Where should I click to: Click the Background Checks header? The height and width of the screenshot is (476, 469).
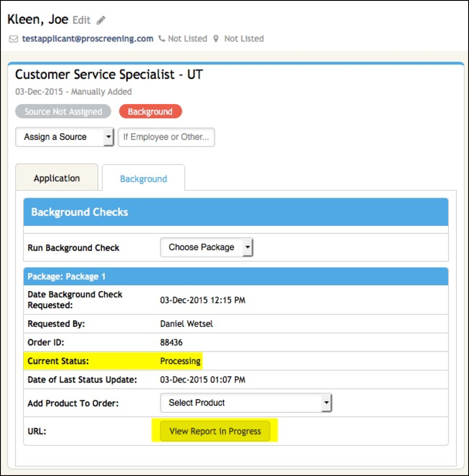coord(79,212)
